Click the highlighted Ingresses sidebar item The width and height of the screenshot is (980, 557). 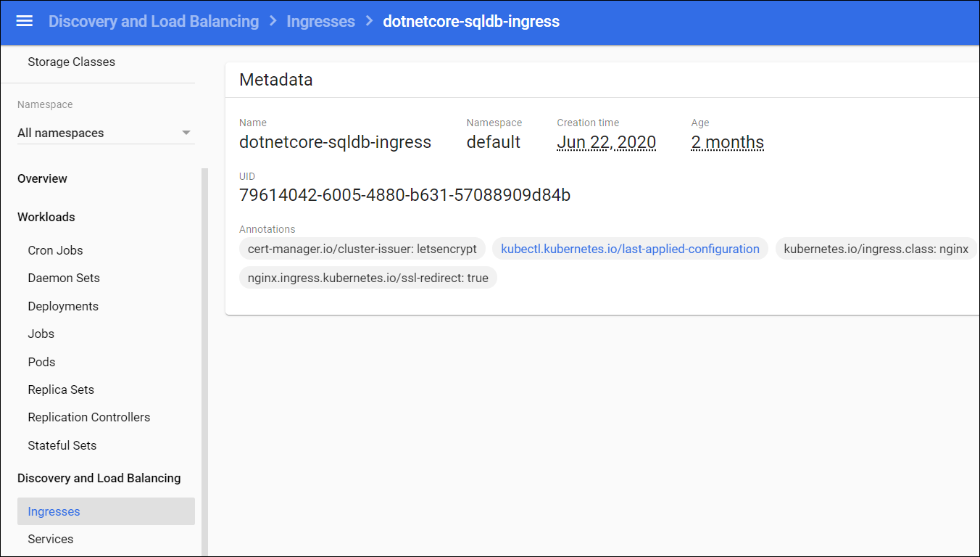[x=54, y=511]
